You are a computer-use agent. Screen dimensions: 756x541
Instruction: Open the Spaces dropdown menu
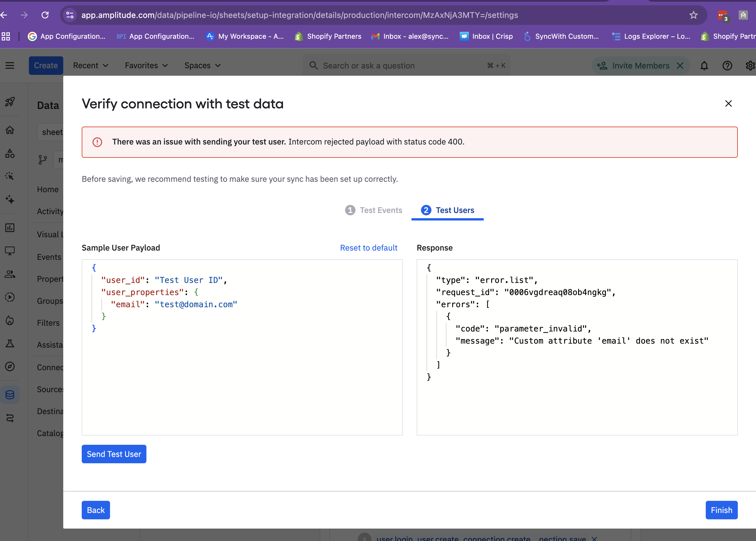click(202, 66)
